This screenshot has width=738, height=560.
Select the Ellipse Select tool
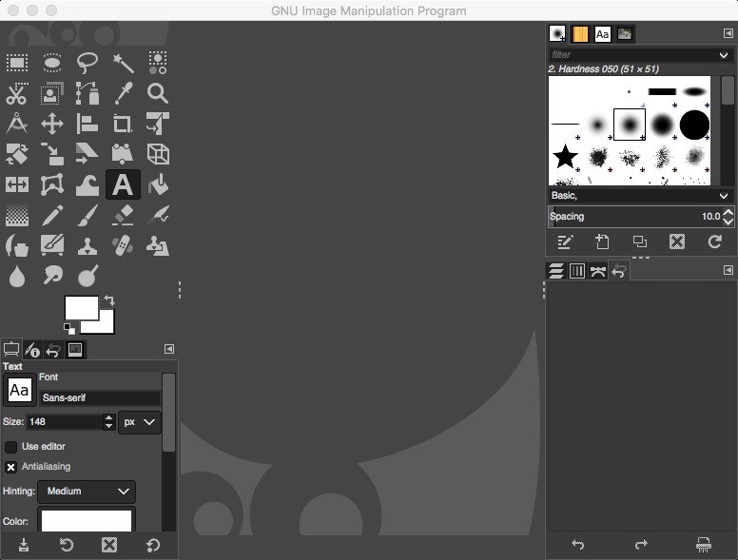tap(52, 63)
